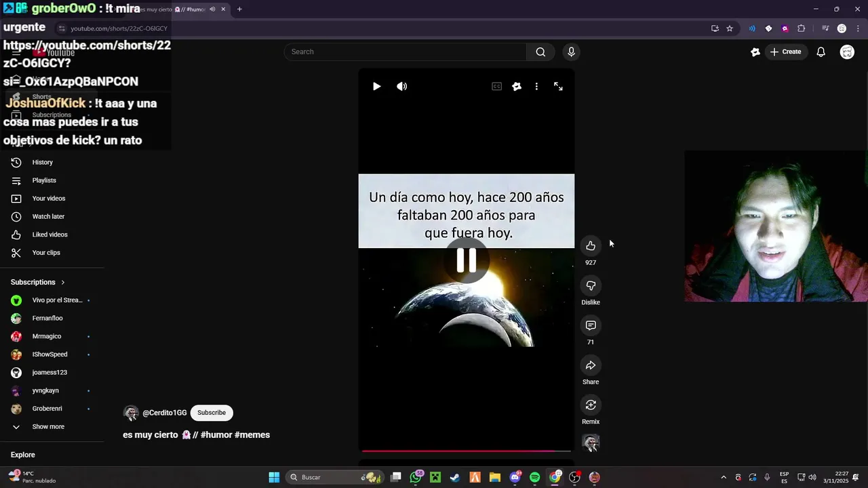This screenshot has width=868, height=488.
Task: Like the Short with thumbs up
Action: coord(591,245)
